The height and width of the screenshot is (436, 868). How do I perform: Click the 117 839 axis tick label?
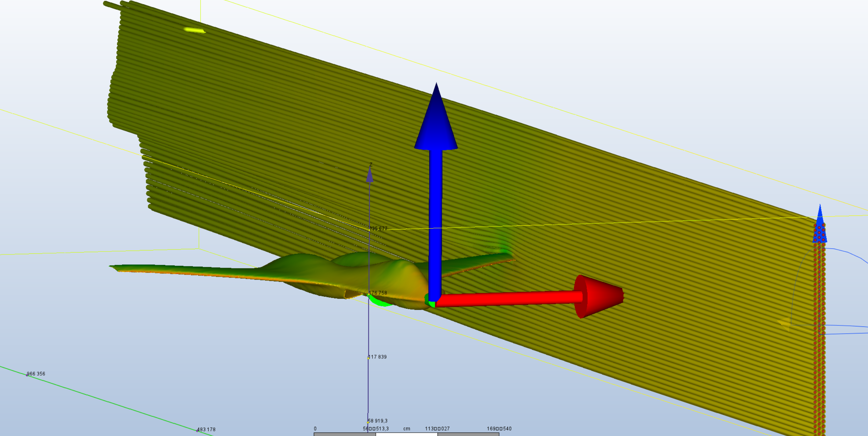(378, 357)
